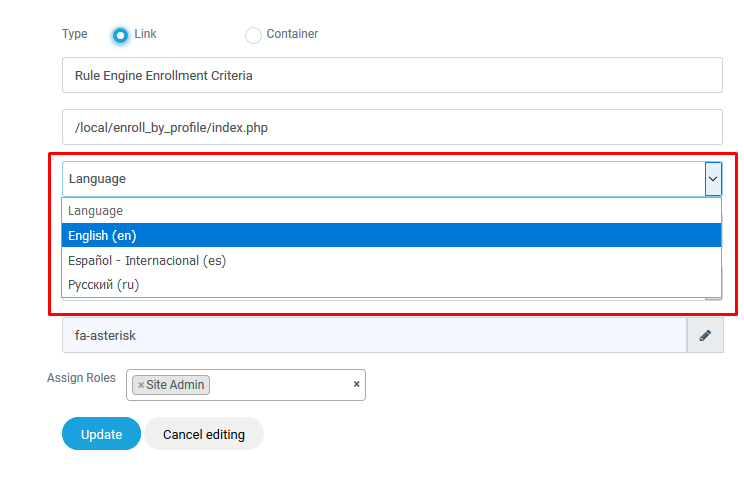This screenshot has height=488, width=744.
Task: Click the /local/enroll_by_profile/index.php URL field
Action: [x=391, y=127]
